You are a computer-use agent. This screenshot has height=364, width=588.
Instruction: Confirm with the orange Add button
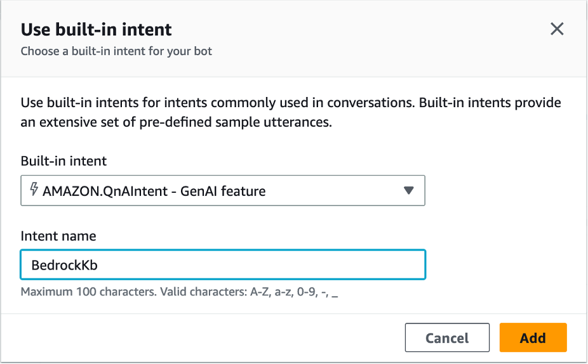click(532, 338)
